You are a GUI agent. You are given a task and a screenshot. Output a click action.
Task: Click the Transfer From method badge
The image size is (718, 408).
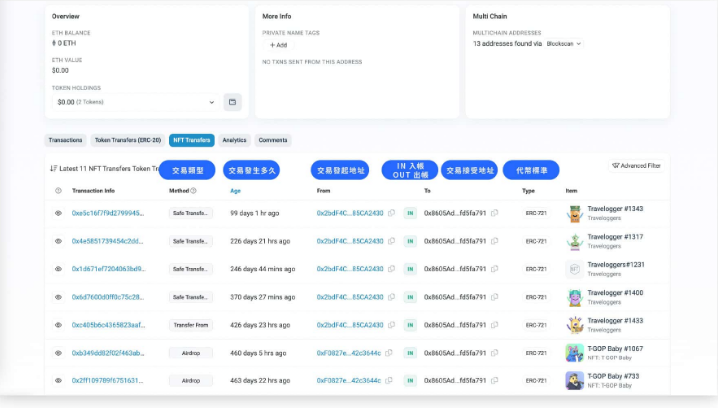[x=190, y=325]
